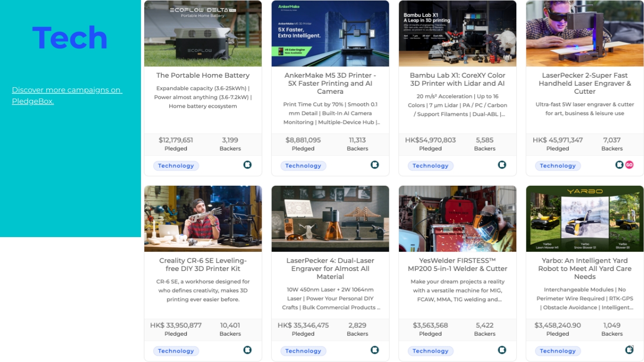Click pledged amount "HK$ 45,971,347"
The width and height of the screenshot is (644, 362).
tap(558, 140)
